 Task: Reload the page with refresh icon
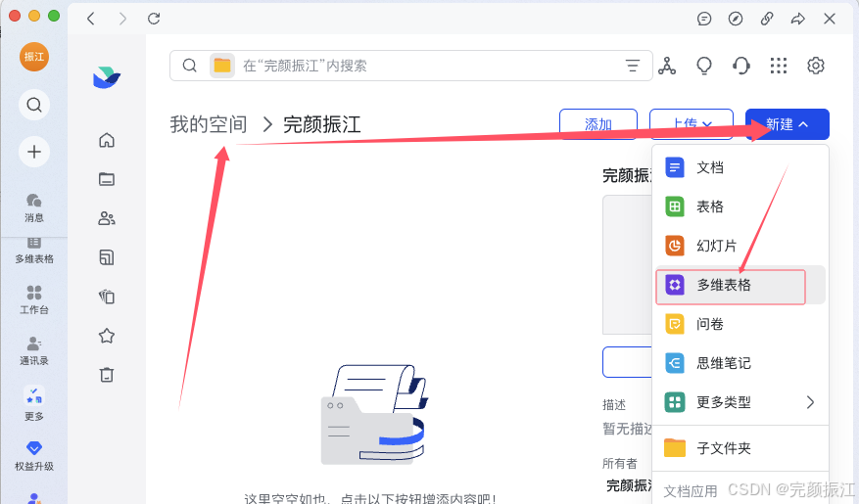pyautogui.click(x=154, y=19)
